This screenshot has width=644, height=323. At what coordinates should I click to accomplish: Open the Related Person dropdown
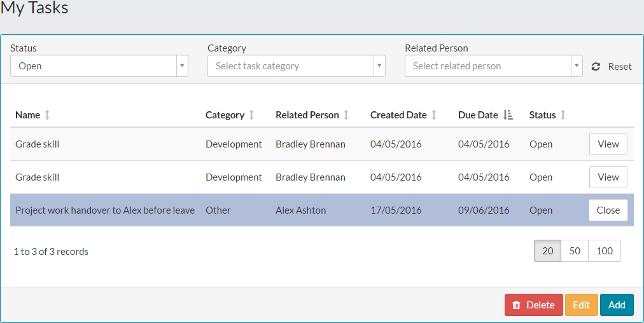tap(577, 66)
